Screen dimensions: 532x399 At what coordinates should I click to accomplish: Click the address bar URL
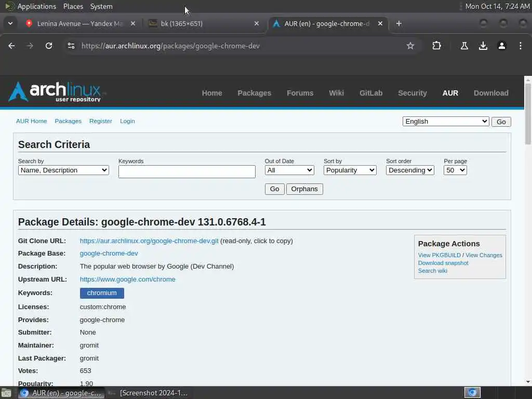click(170, 46)
